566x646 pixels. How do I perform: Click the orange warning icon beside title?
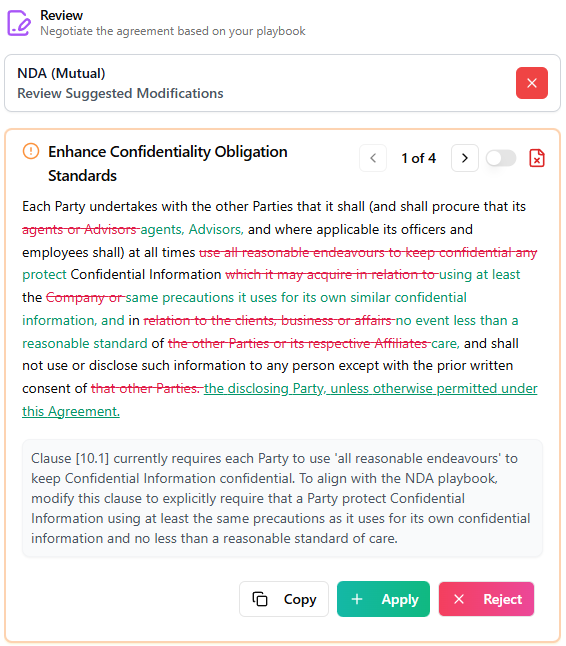31,151
